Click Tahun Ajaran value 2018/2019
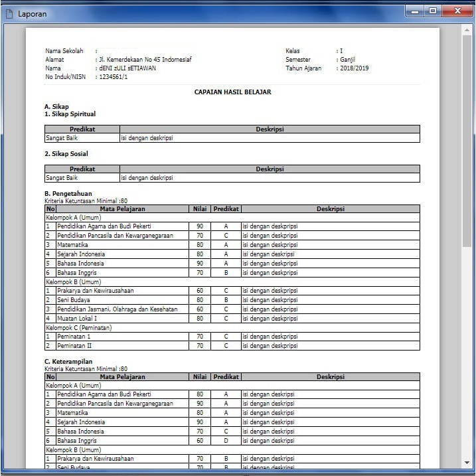 355,68
